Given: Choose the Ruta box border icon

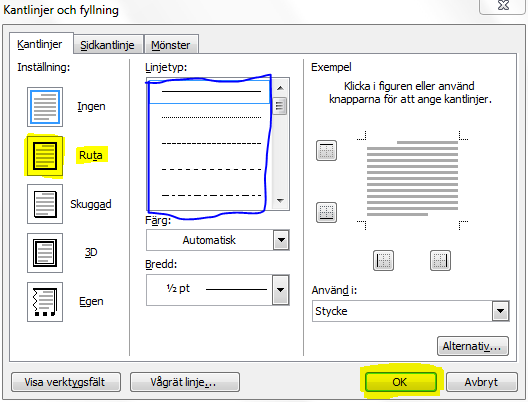Looking at the screenshot, I should (x=45, y=156).
